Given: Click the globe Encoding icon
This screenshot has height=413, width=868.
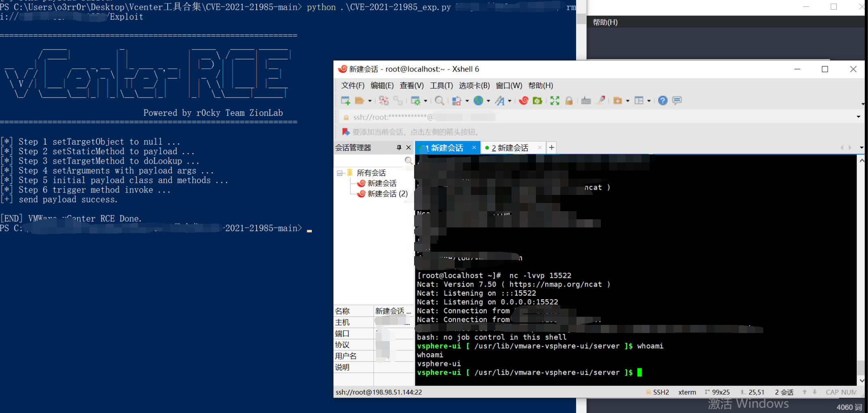Looking at the screenshot, I should pyautogui.click(x=479, y=101).
